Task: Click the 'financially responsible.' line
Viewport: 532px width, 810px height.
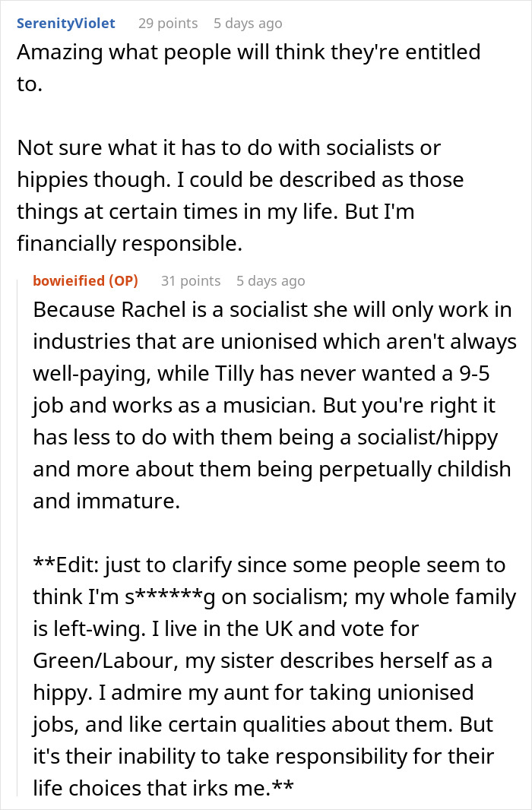Action: click(130, 244)
